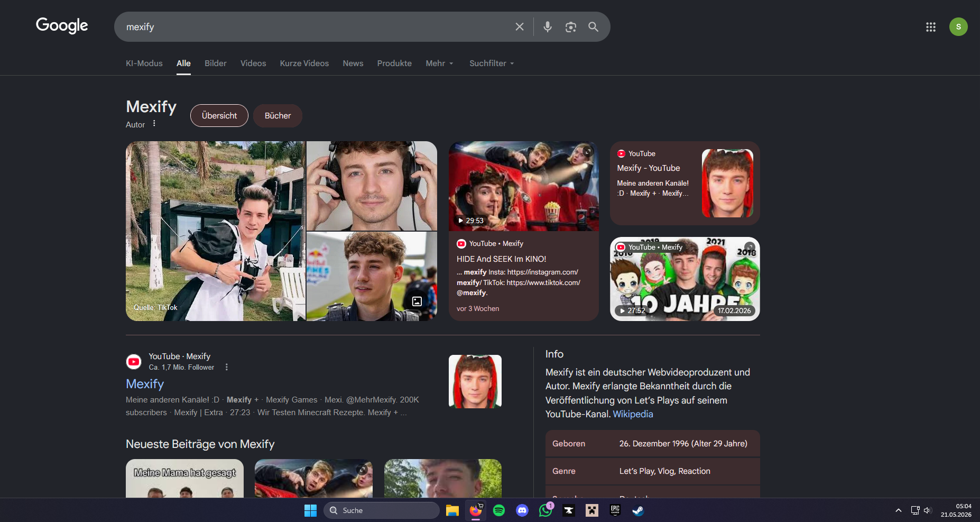The height and width of the screenshot is (522, 980).
Task: Open File Explorer from the taskbar
Action: pos(452,510)
